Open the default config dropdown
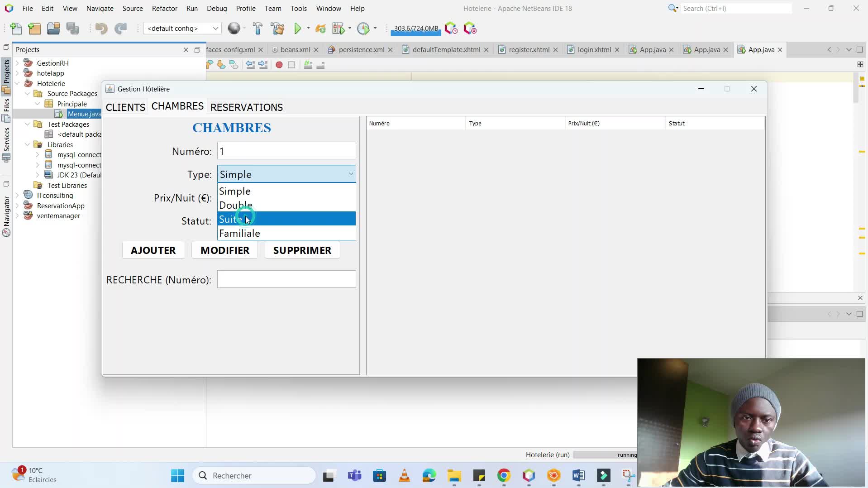868x488 pixels. pyautogui.click(x=182, y=29)
